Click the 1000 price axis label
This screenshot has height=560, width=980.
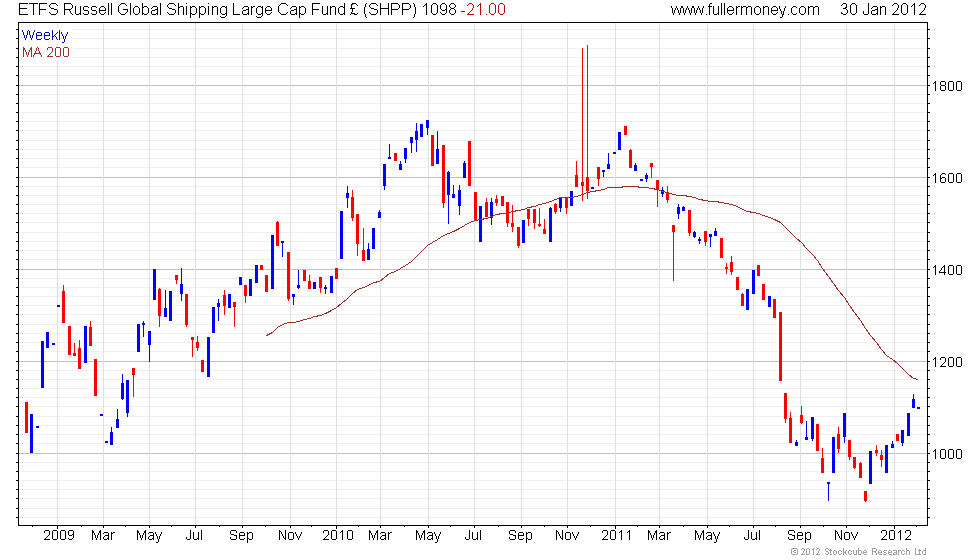pos(947,454)
